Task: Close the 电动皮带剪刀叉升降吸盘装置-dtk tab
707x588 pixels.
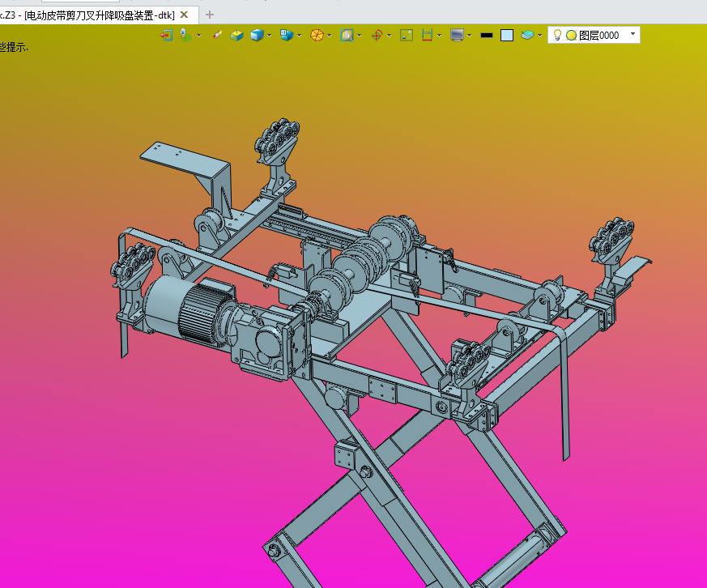Action: click(184, 15)
